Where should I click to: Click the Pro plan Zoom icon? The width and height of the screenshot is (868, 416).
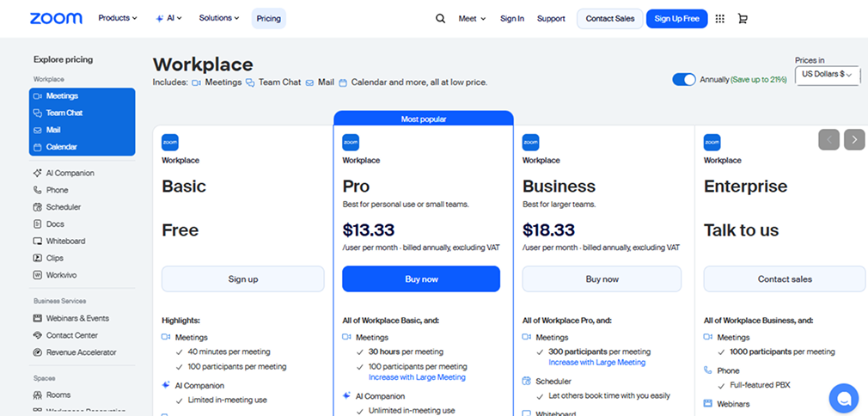(x=351, y=143)
